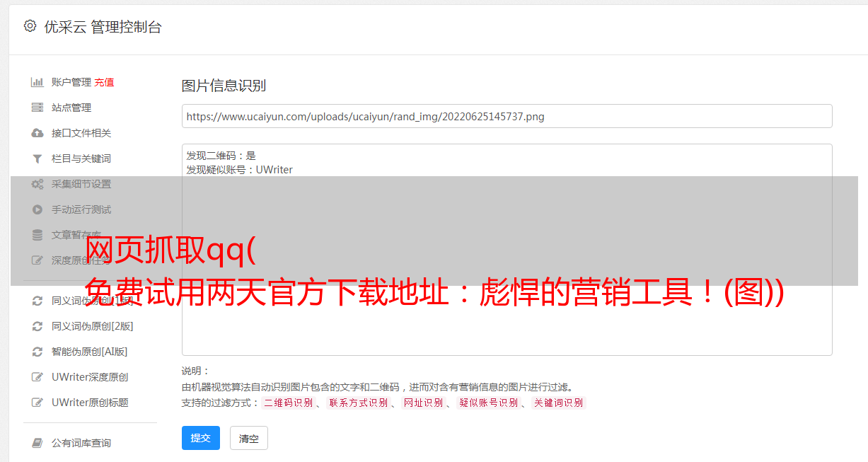Click the bar chart icon for 账户管理
868x462 pixels.
[37, 82]
